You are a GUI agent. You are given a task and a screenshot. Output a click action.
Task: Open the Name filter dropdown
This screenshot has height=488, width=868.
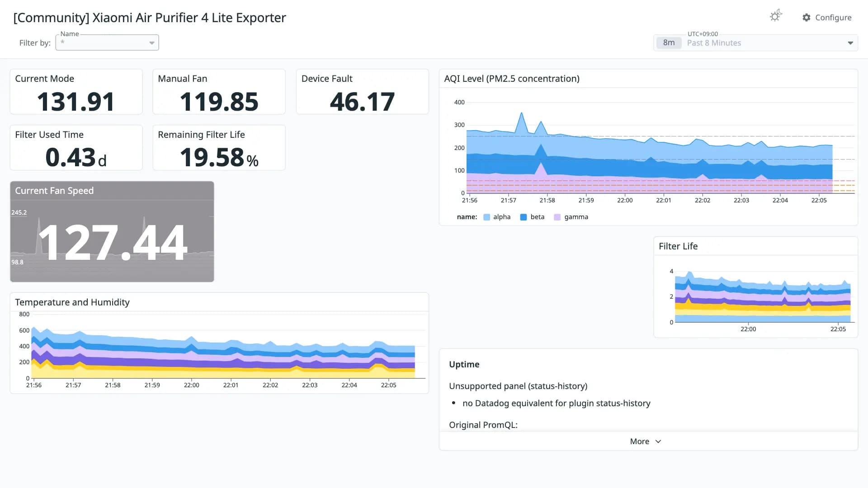(x=107, y=42)
